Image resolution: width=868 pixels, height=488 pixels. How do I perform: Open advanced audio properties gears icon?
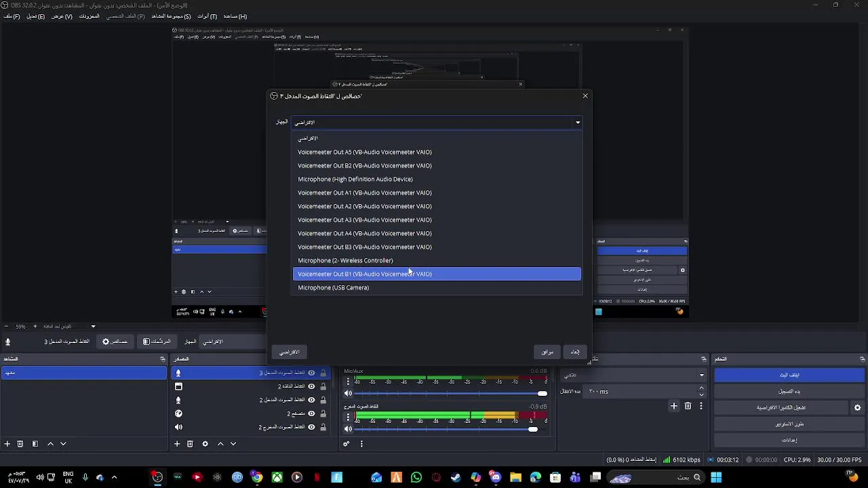pyautogui.click(x=347, y=444)
